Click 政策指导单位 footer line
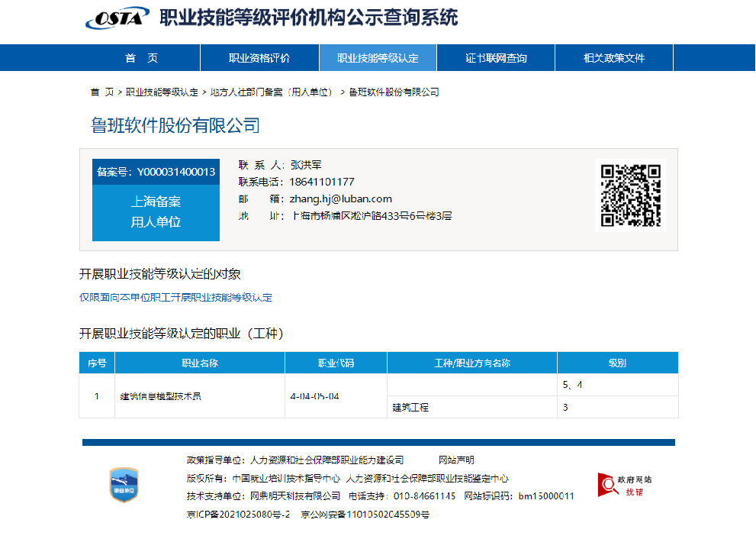 [295, 460]
